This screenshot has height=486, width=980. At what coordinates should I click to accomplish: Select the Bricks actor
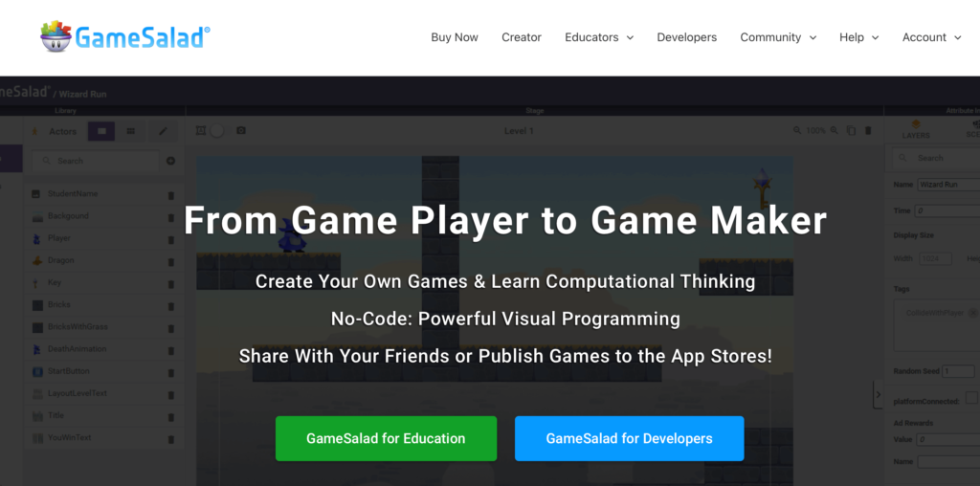(x=103, y=305)
